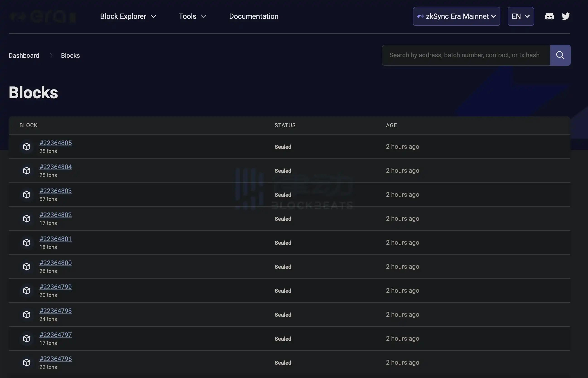Screen dimensions: 588x378
Task: Click the Dashboard breadcrumb link
Action: coord(24,55)
